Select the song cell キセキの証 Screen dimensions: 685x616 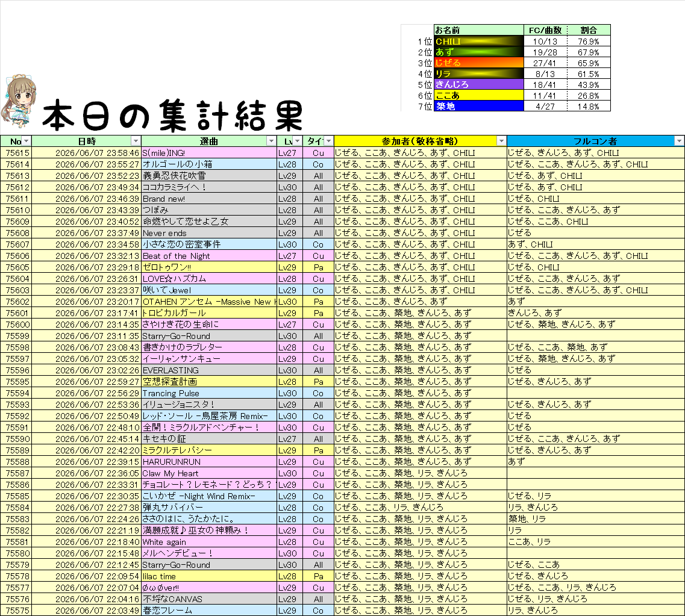[209, 439]
